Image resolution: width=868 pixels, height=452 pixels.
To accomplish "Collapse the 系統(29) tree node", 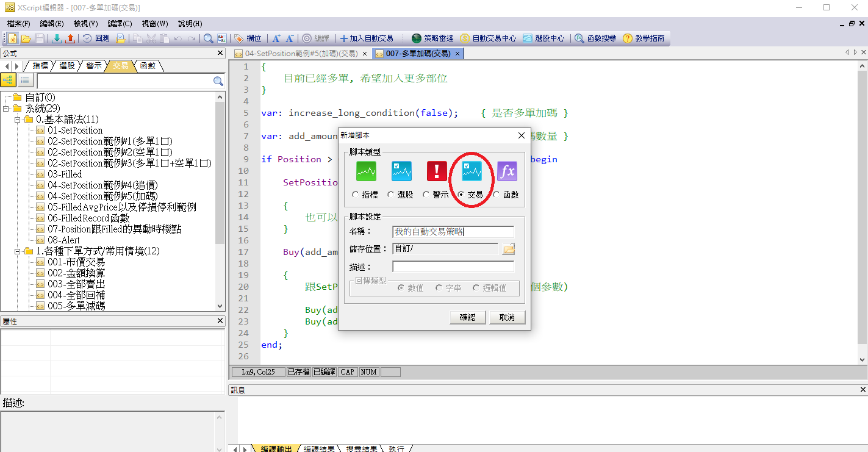I will 6,108.
